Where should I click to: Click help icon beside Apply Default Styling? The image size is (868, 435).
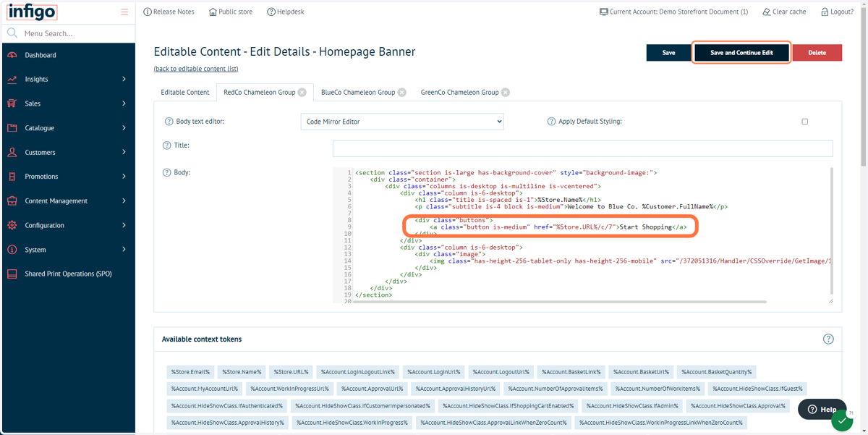551,122
